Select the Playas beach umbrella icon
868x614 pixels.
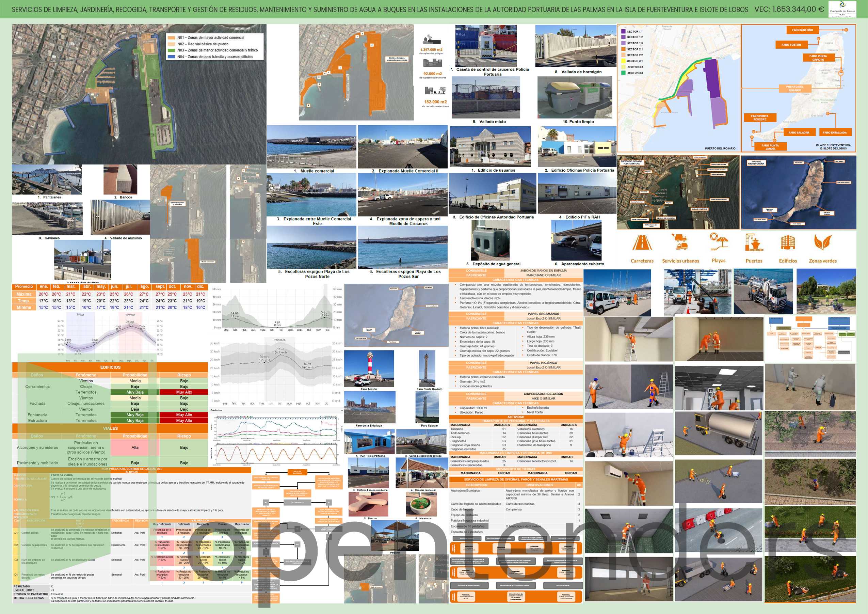(x=718, y=242)
